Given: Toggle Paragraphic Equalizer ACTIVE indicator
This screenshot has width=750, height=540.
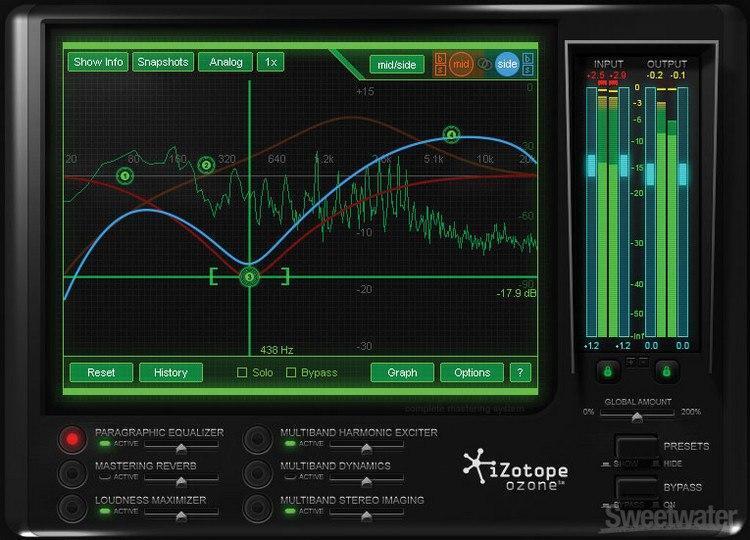Looking at the screenshot, I should (x=105, y=444).
